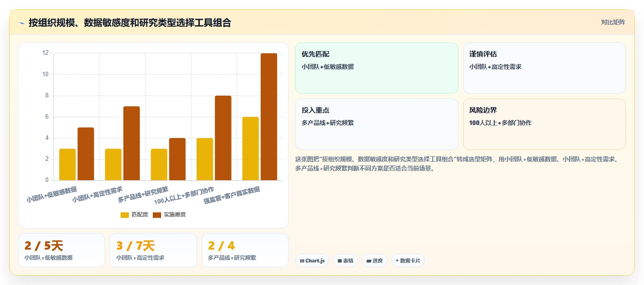Click the 实施难度 legend label text

tap(175, 215)
